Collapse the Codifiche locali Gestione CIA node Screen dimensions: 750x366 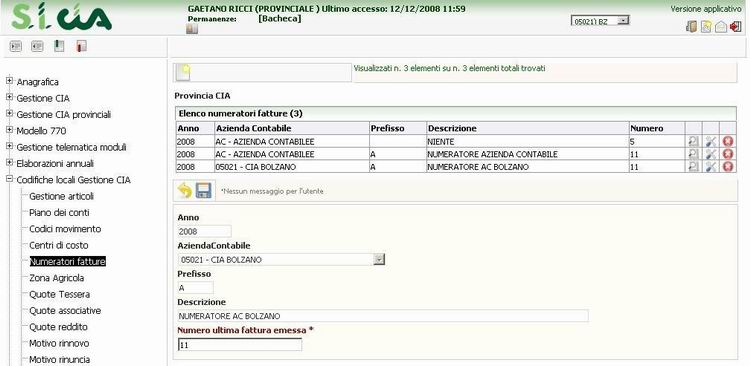(x=9, y=179)
